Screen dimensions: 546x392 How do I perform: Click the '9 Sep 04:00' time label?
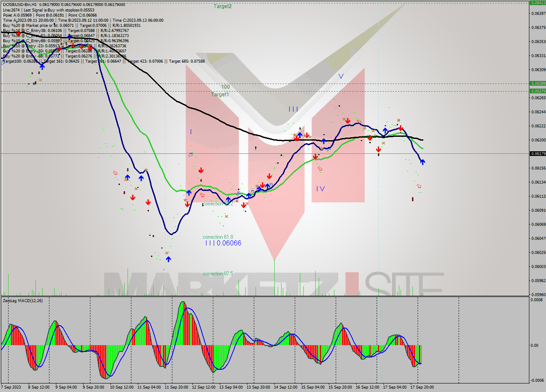(x=66, y=387)
